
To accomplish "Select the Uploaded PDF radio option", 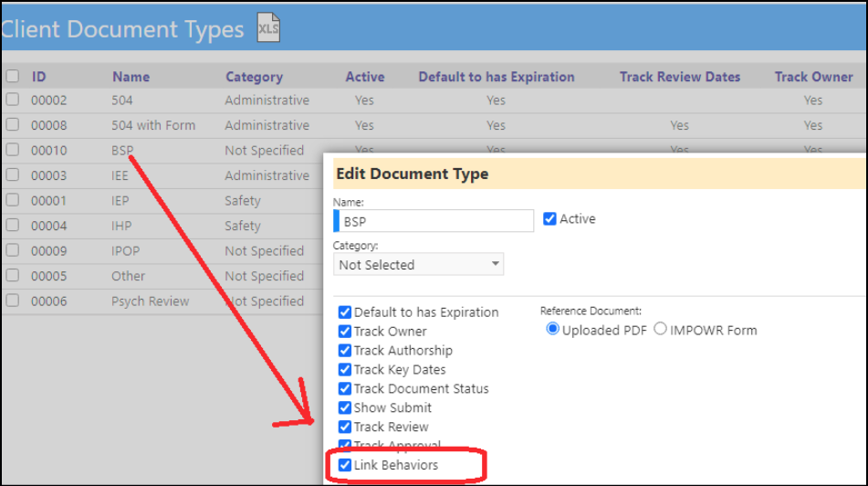I will [552, 329].
